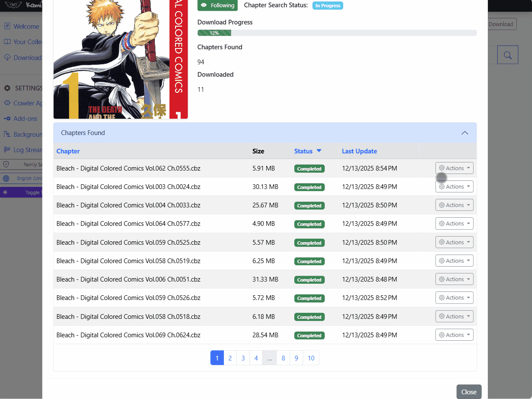The height and width of the screenshot is (399, 532).
Task: Click the 12% download progress bar
Action: [x=337, y=33]
